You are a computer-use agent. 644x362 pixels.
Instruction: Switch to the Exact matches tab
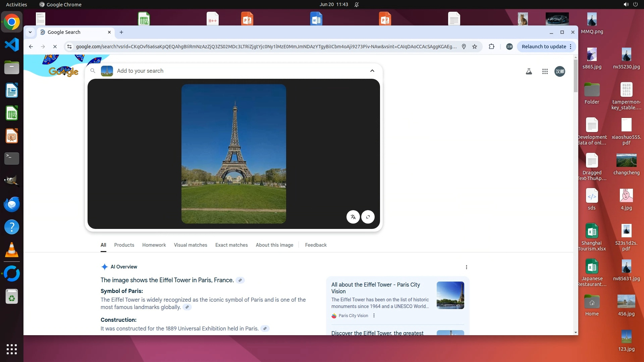(231, 245)
